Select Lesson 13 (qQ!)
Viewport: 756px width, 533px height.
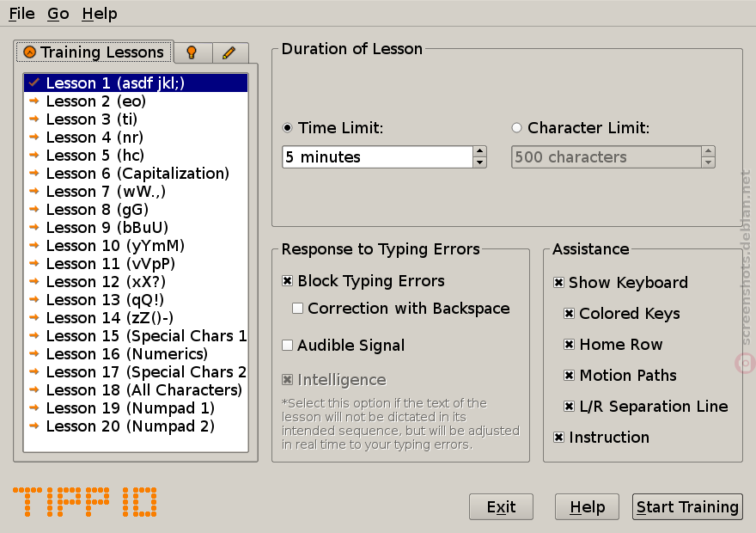click(136, 300)
